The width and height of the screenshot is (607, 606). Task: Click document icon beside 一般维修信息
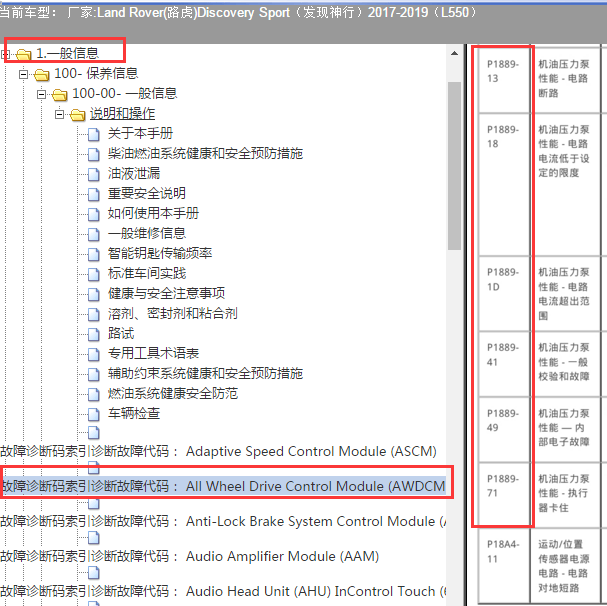[x=94, y=234]
